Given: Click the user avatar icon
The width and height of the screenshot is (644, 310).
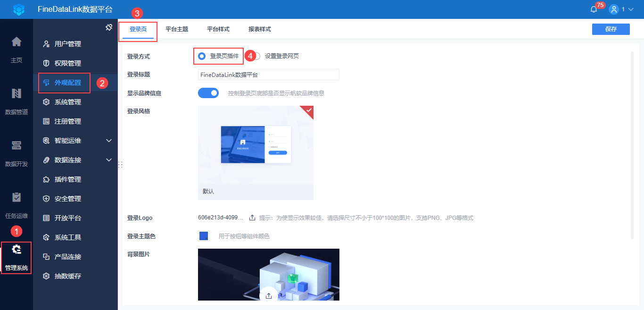Looking at the screenshot, I should click(613, 9).
